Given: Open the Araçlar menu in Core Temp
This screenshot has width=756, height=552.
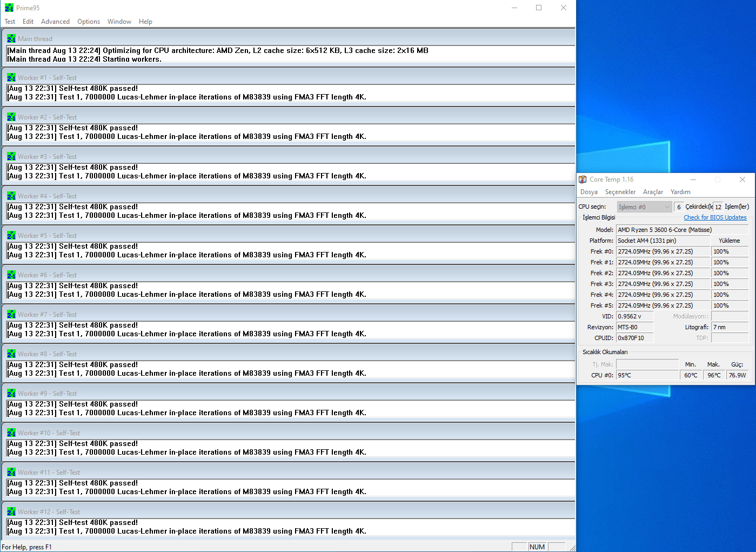Looking at the screenshot, I should click(x=653, y=192).
